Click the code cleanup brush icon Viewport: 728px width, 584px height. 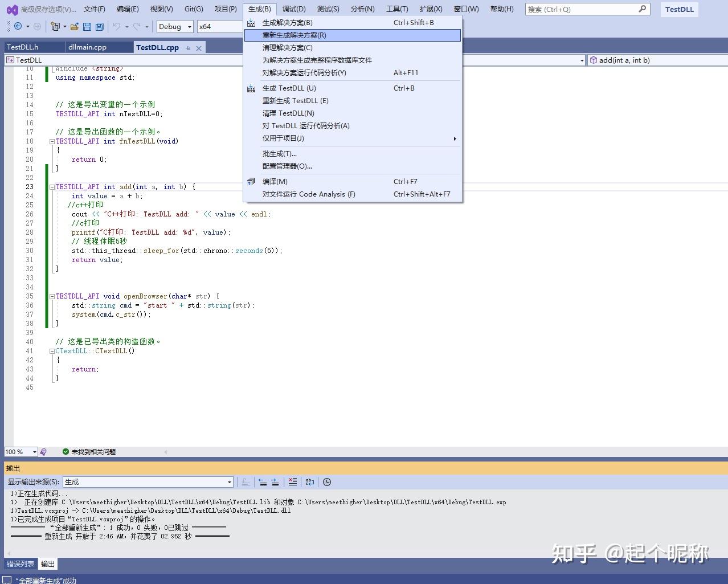coord(43,452)
